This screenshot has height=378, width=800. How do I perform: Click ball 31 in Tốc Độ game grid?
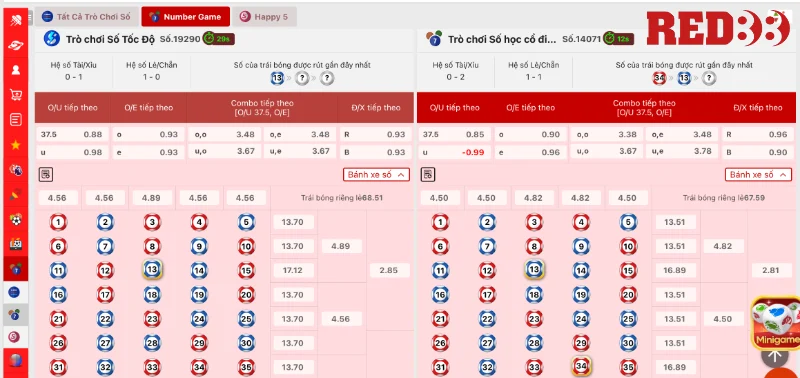pos(58,367)
